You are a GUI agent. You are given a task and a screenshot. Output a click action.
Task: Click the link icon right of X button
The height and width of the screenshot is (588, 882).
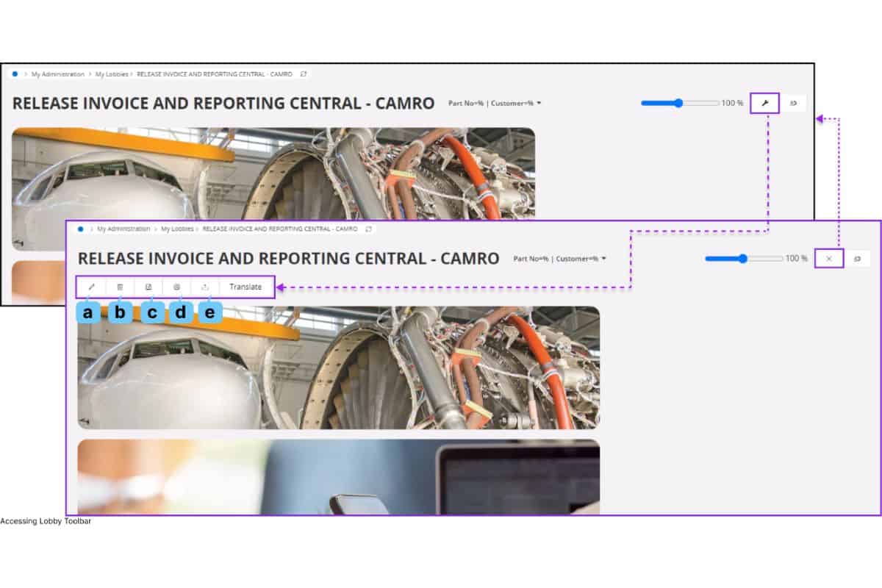tap(857, 259)
